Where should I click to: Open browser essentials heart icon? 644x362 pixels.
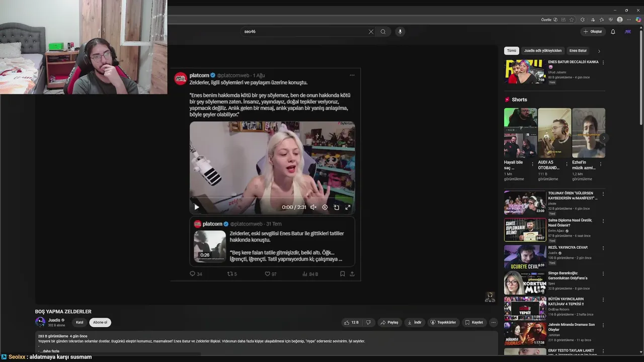coord(611,20)
